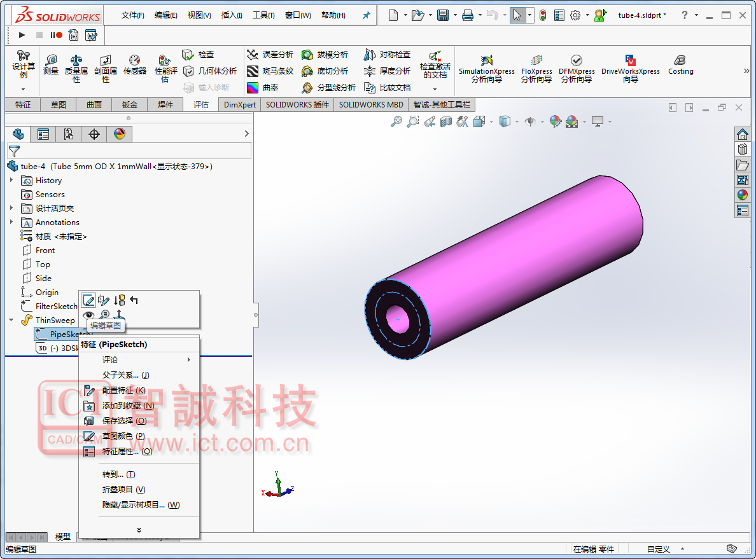Select the FilterSketch item in tree
Image resolution: width=756 pixels, height=559 pixels.
tap(49, 306)
